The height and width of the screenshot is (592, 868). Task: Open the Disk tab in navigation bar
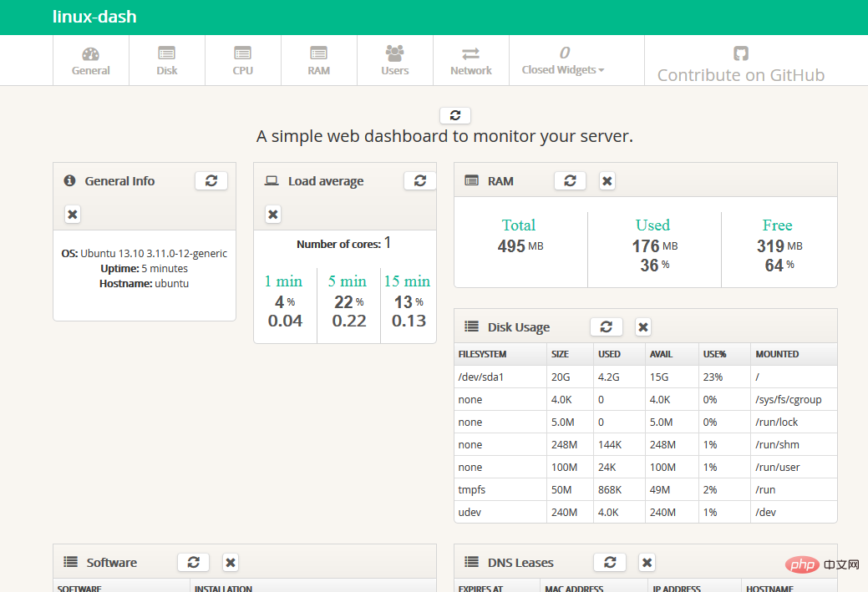point(166,61)
